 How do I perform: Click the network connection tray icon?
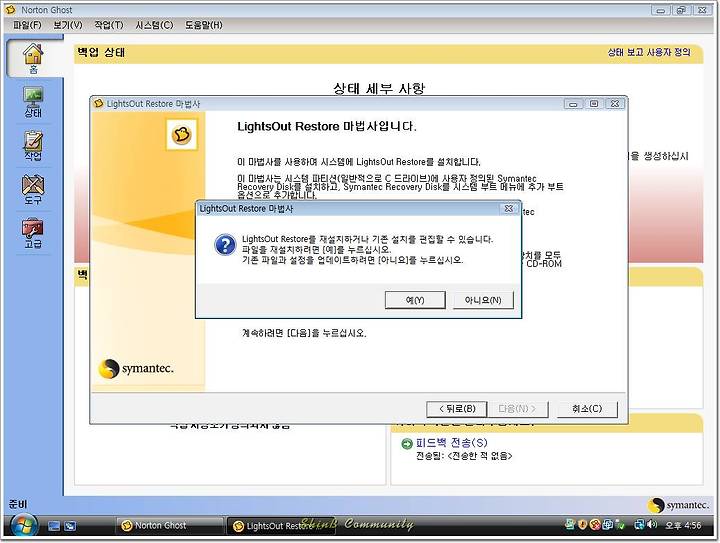pyautogui.click(x=639, y=524)
